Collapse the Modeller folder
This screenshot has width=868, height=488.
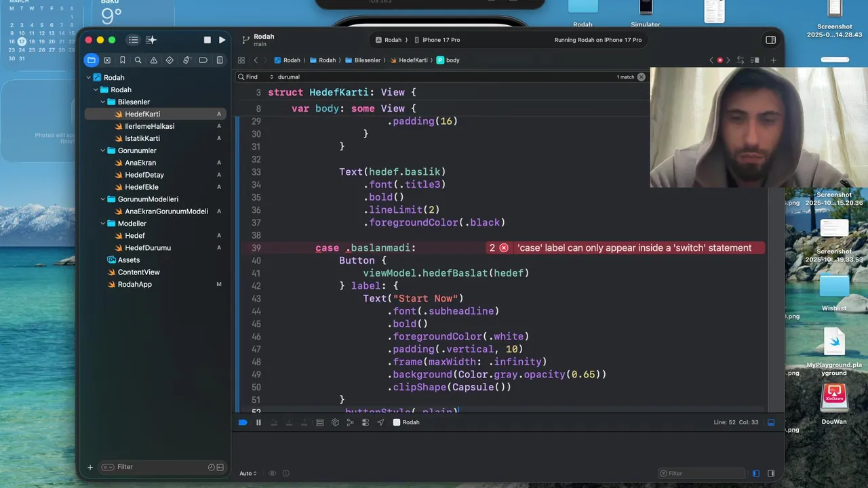tap(103, 224)
